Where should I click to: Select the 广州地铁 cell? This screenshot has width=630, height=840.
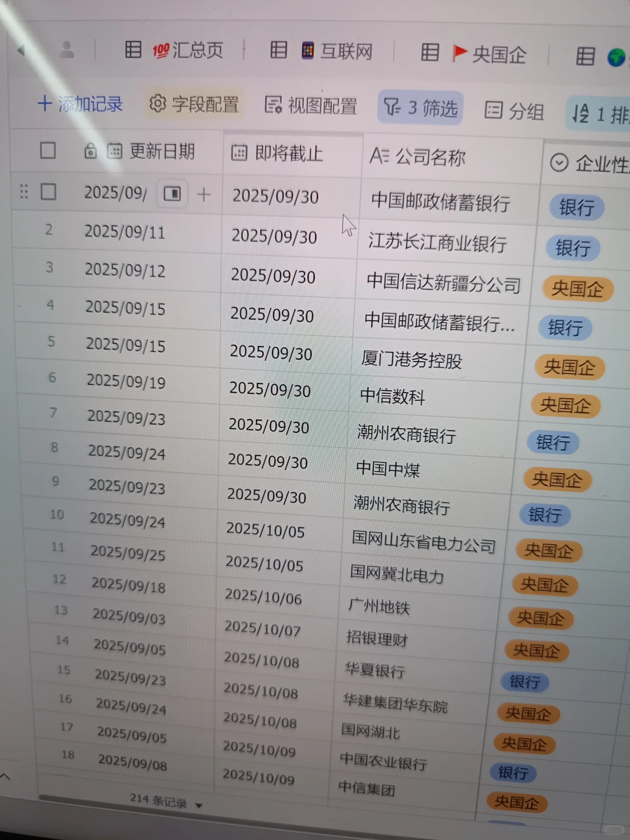(x=379, y=606)
